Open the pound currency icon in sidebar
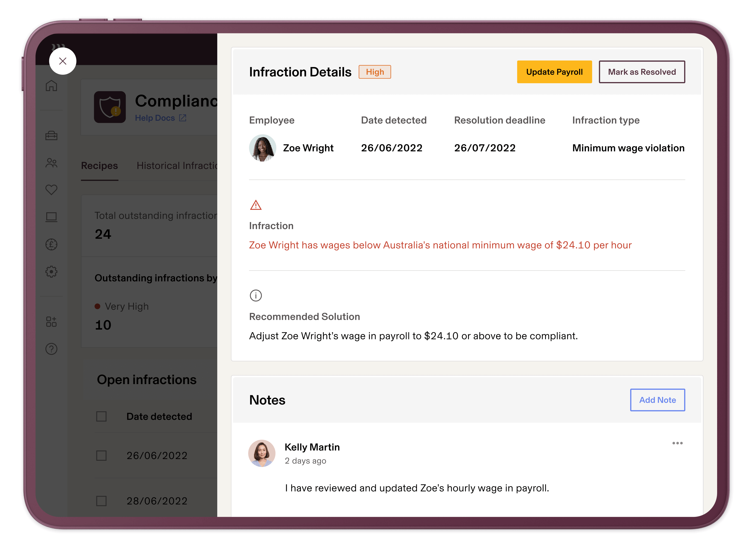The image size is (756, 559). tap(51, 244)
